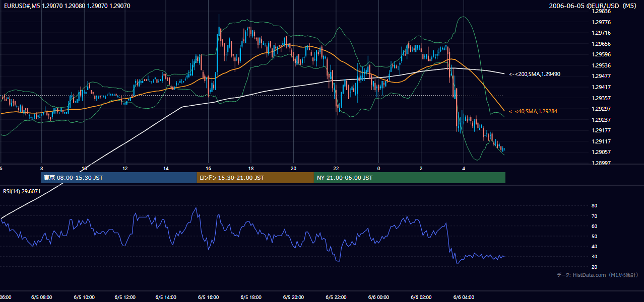Click the 6/5 16:00 time axis label
This screenshot has height=302, width=644.
coord(208,297)
